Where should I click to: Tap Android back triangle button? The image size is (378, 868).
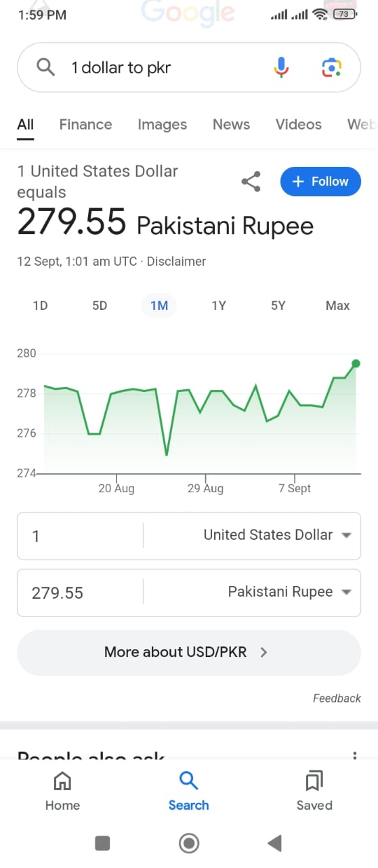point(274,843)
